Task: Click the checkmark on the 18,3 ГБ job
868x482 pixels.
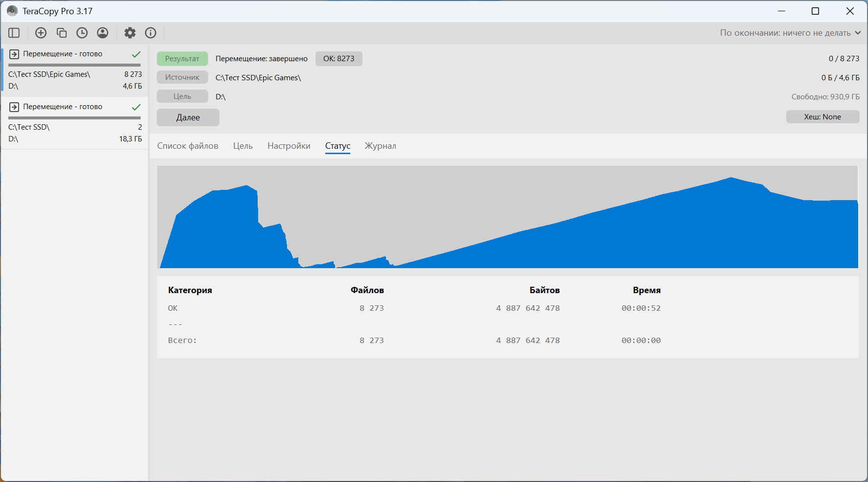Action: [136, 107]
